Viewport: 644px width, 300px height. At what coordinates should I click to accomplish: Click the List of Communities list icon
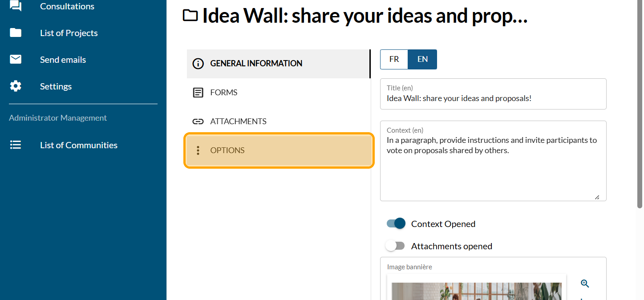[16, 145]
